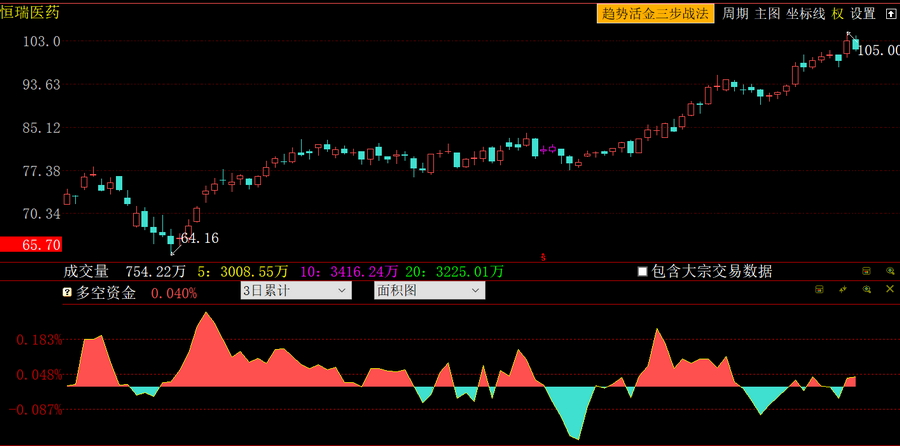
Task: Toggle the 权 adjustment option
Action: 837,14
